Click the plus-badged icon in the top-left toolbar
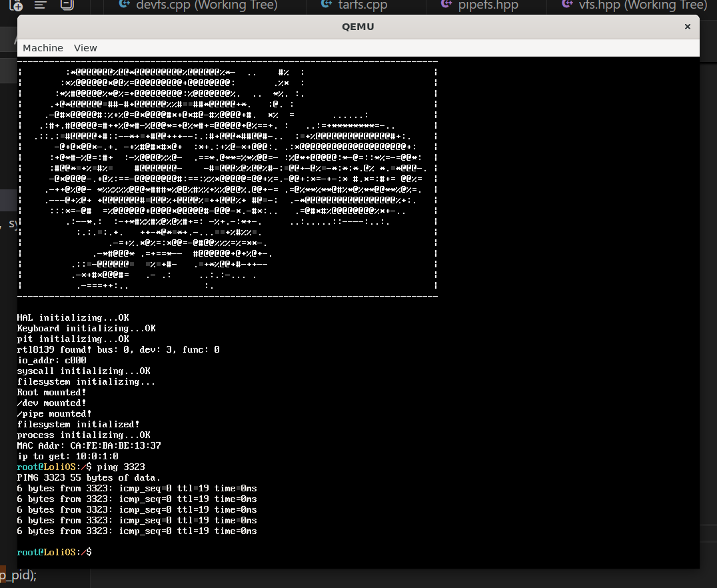The width and height of the screenshot is (717, 588). point(15,5)
